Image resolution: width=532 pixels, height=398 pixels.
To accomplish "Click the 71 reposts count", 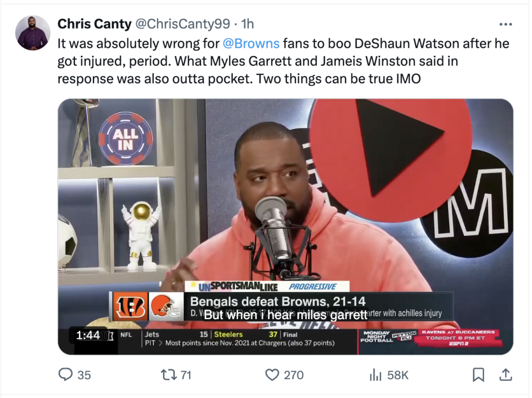I will point(186,375).
